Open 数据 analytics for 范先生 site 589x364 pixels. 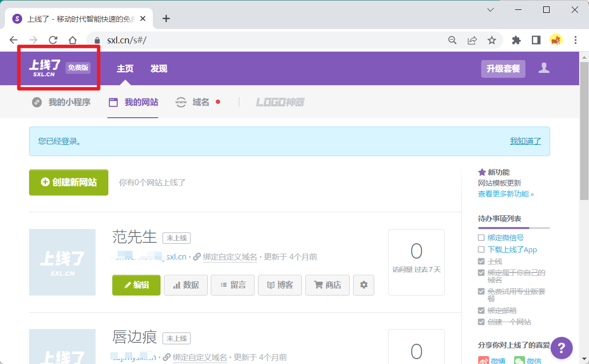(x=186, y=285)
